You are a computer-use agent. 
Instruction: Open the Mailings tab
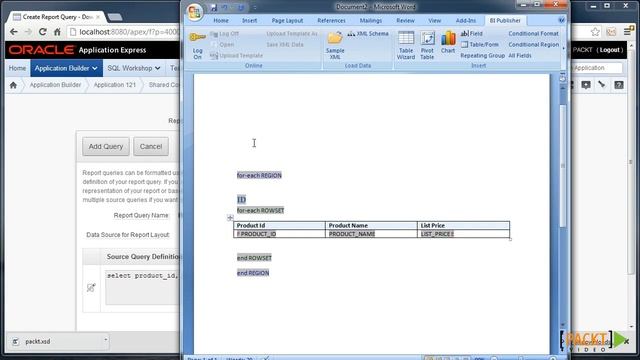click(x=371, y=20)
